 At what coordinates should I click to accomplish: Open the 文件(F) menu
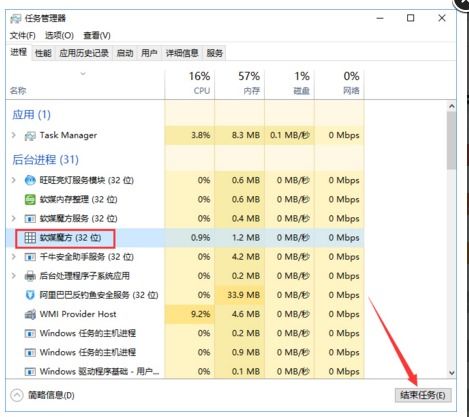(22, 35)
